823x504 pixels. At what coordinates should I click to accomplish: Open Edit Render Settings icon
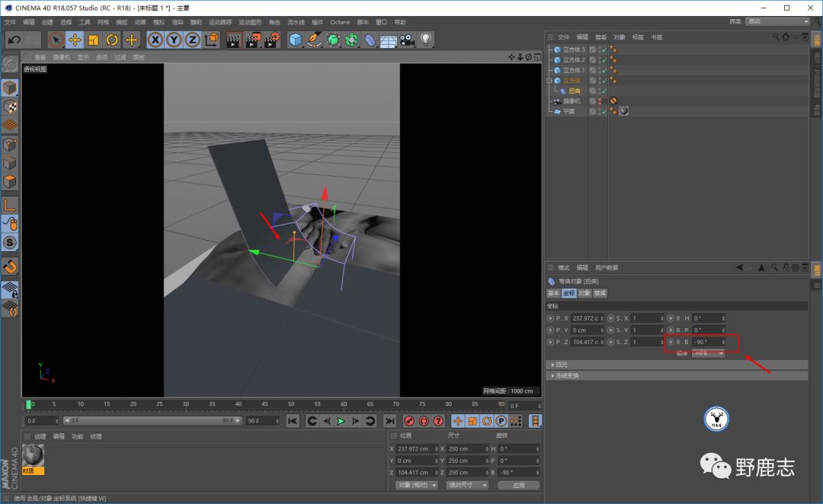[x=271, y=40]
